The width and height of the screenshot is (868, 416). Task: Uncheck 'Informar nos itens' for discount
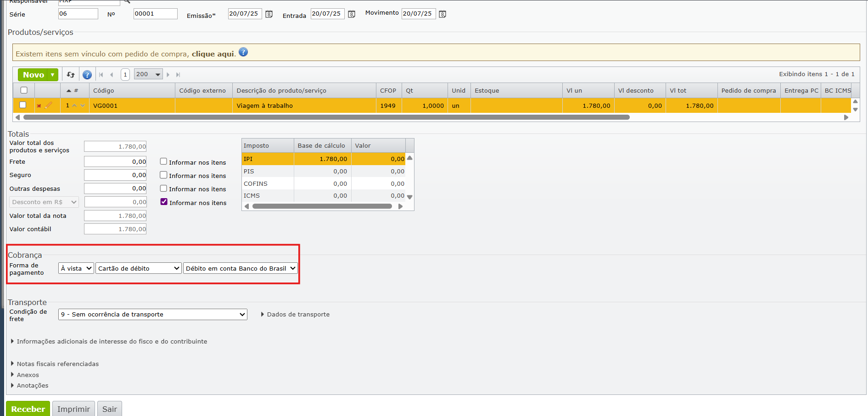164,202
